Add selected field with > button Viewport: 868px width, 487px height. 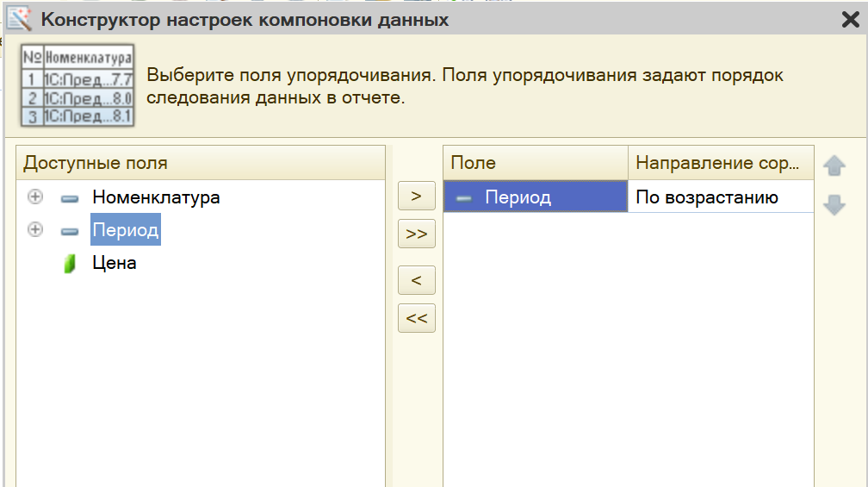416,196
